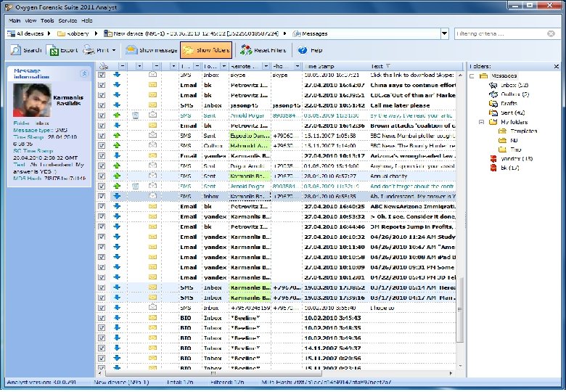Click the Karmanlis Basilidis contact photo
This screenshot has height=392, width=566.
(x=32, y=100)
